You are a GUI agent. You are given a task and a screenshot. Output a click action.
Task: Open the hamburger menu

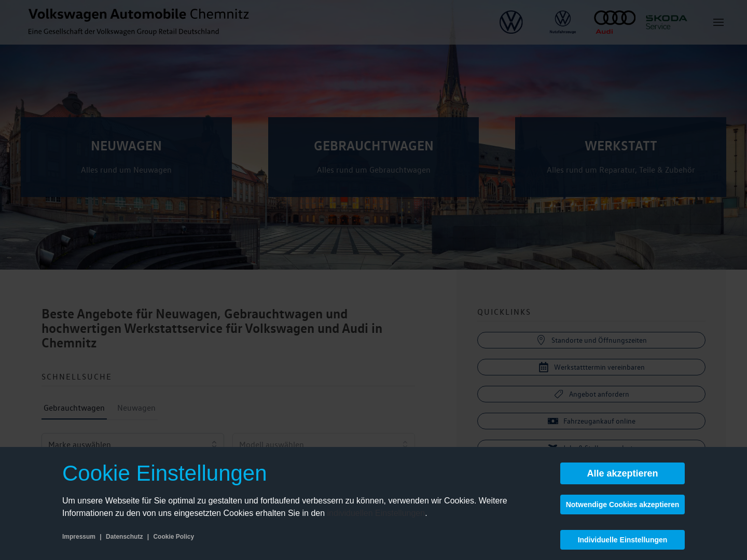(718, 22)
